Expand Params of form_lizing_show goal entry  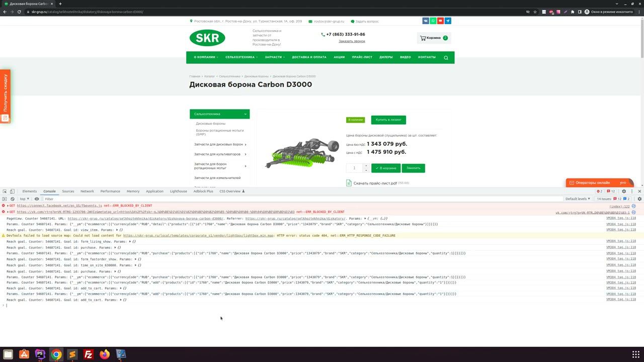pyautogui.click(x=130, y=242)
